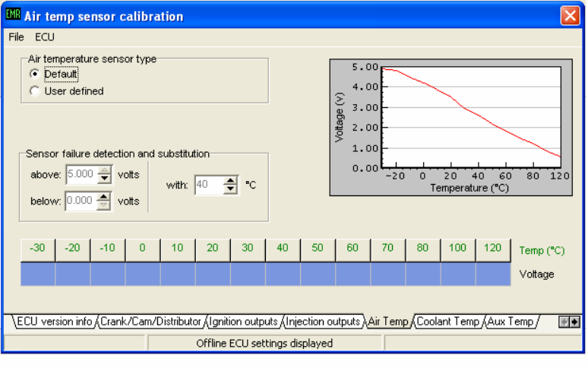Open the File menu
588x368 pixels.
16,37
